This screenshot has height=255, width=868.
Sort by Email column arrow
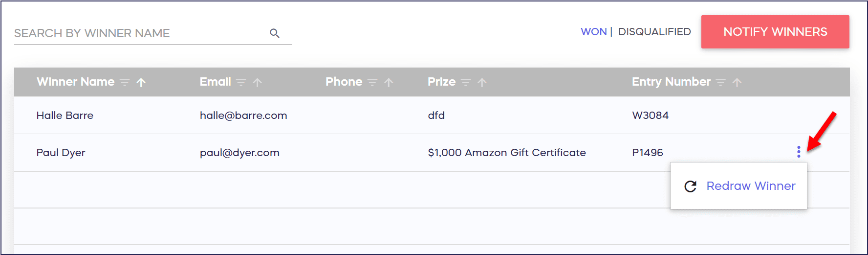coord(258,83)
